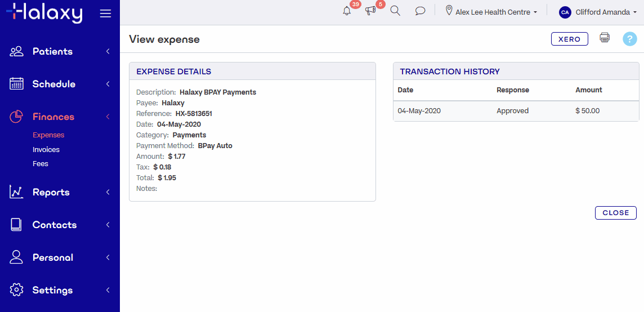Click the location pin icon

click(x=449, y=10)
